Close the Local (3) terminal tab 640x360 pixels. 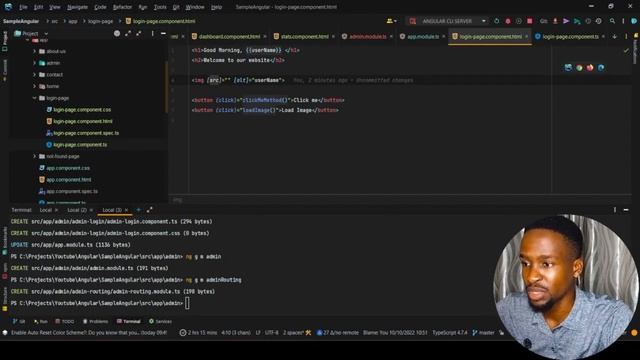pyautogui.click(x=127, y=210)
